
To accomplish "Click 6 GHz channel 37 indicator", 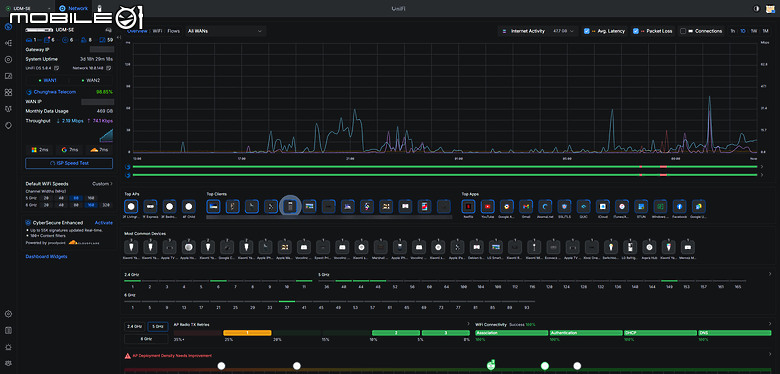I will pyautogui.click(x=287, y=304).
